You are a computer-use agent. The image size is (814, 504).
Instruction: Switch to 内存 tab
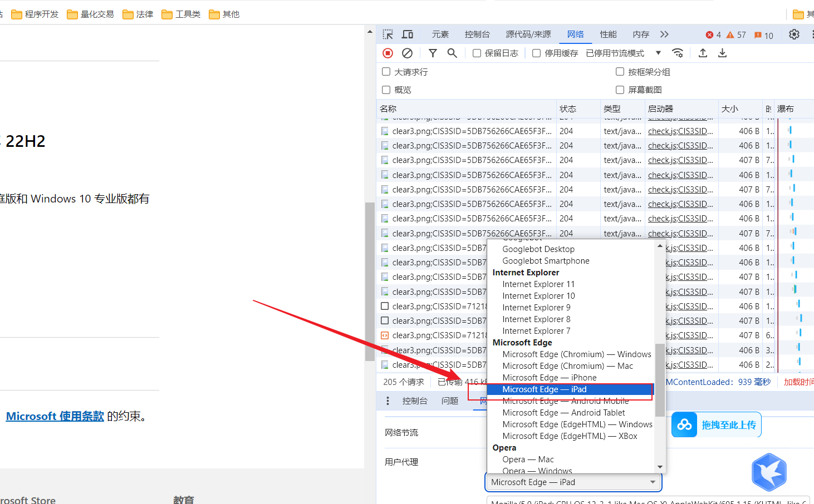point(641,34)
